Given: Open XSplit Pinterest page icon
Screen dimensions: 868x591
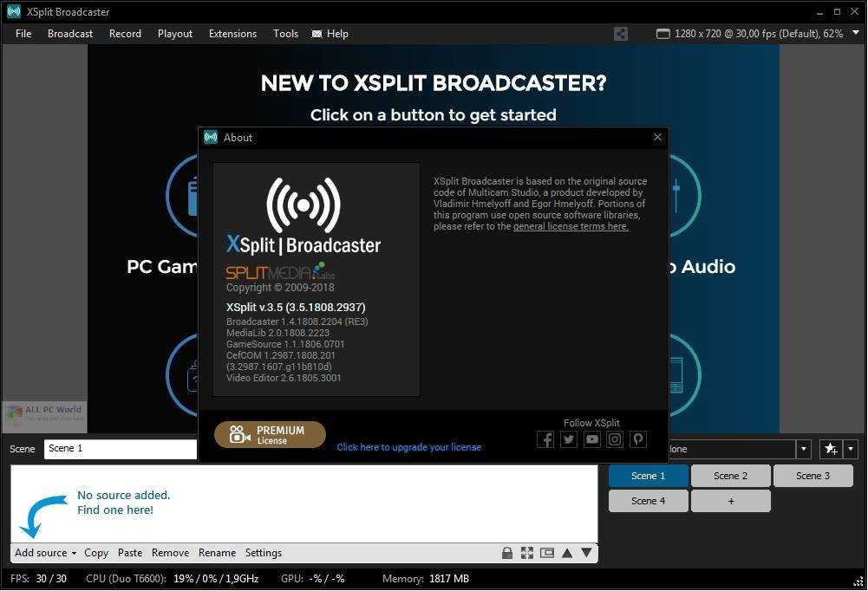Looking at the screenshot, I should [638, 439].
